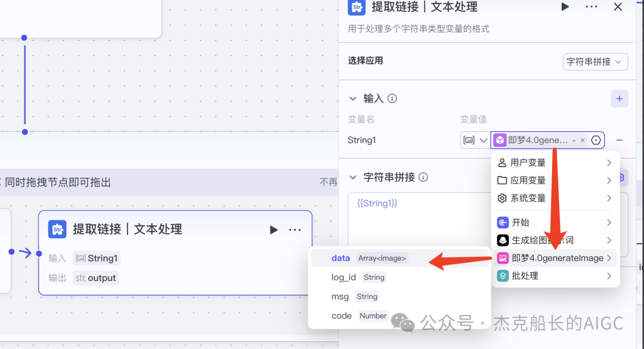Add a new input variable with plus button
Viewport: 644px width, 349px height.
[620, 98]
